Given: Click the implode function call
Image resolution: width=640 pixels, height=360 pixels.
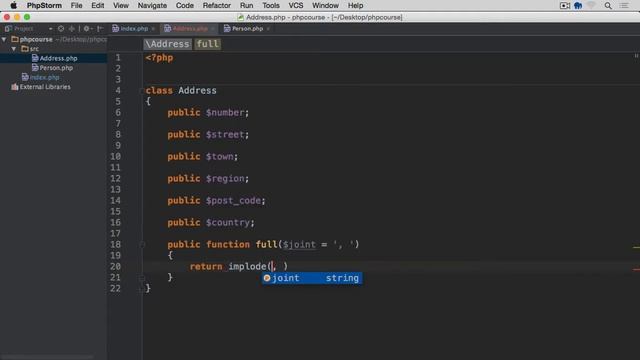Looking at the screenshot, I should pyautogui.click(x=247, y=267).
